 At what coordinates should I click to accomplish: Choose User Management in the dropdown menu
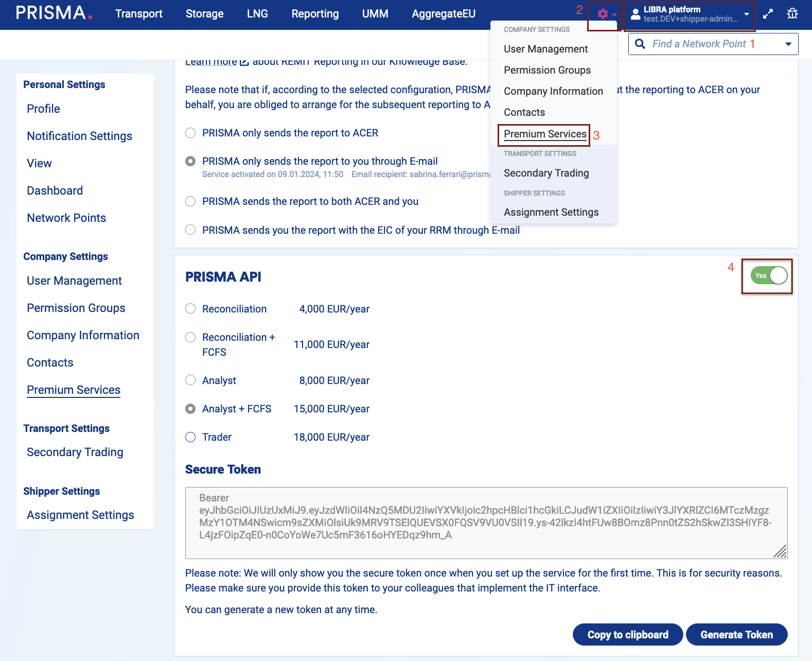[x=545, y=49]
